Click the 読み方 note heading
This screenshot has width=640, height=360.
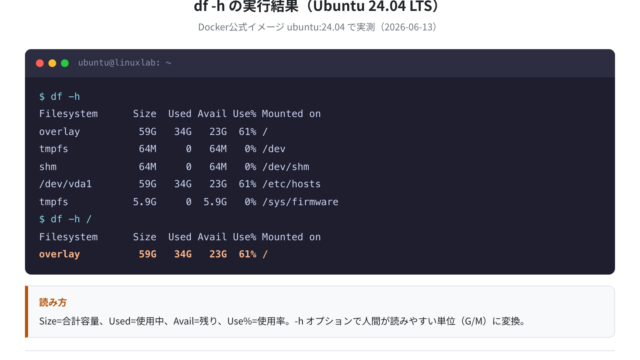click(x=53, y=302)
